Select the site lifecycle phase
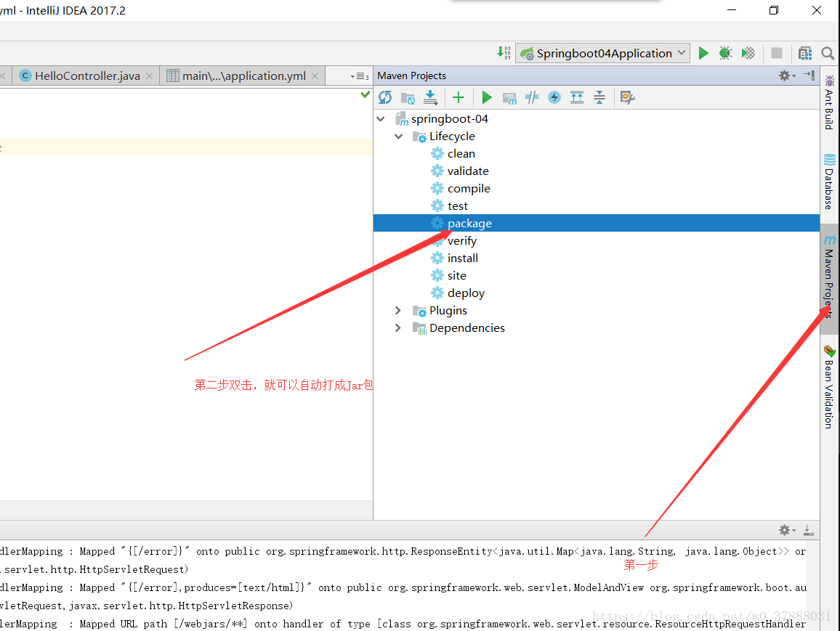 point(457,276)
